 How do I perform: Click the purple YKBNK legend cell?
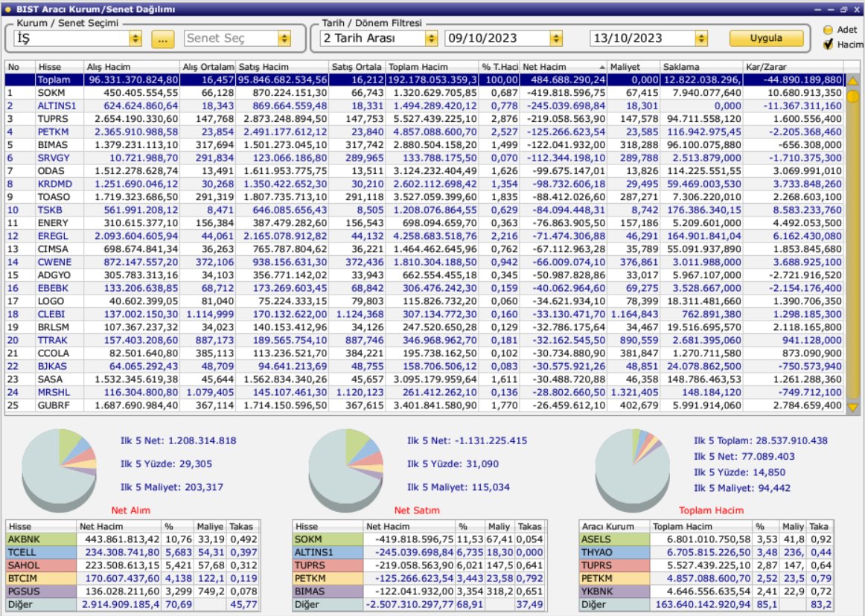[615, 591]
